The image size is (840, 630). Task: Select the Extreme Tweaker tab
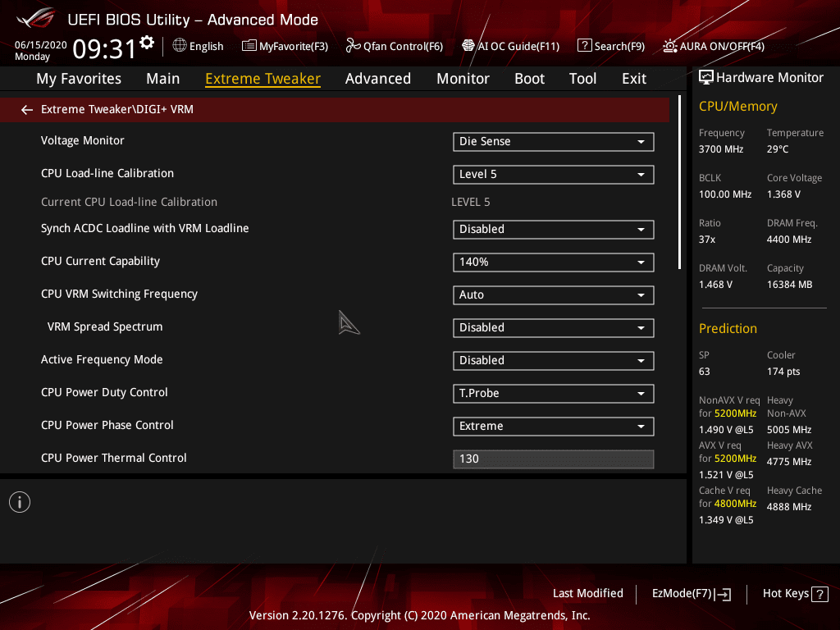263,79
